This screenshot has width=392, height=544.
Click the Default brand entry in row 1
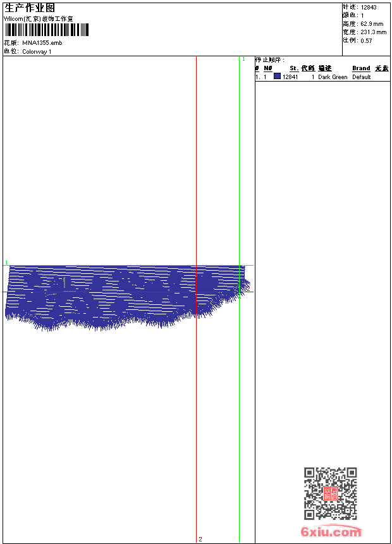pyautogui.click(x=362, y=77)
